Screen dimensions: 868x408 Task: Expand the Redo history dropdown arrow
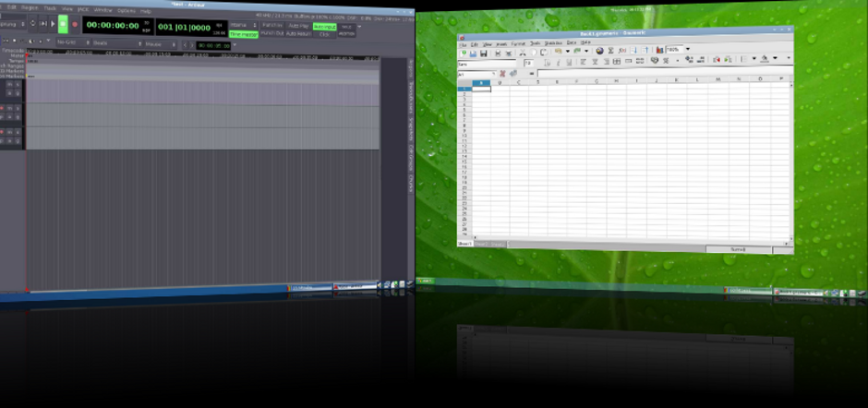[x=586, y=51]
